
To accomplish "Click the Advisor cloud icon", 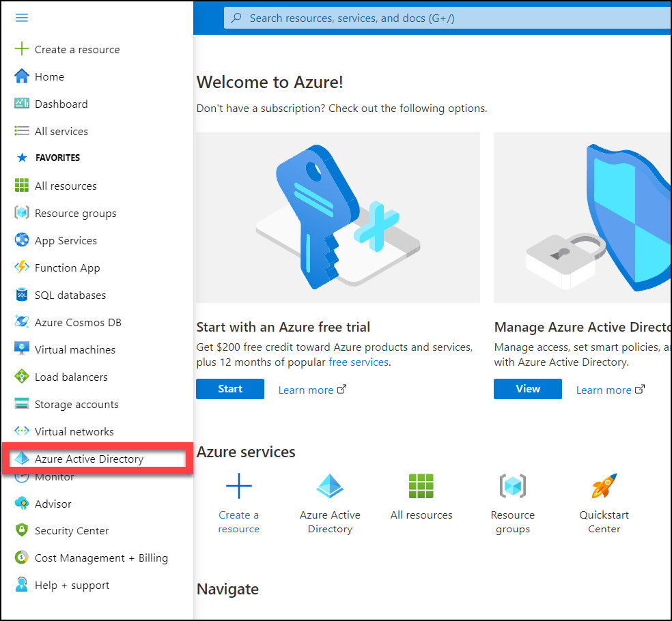I will [21, 503].
